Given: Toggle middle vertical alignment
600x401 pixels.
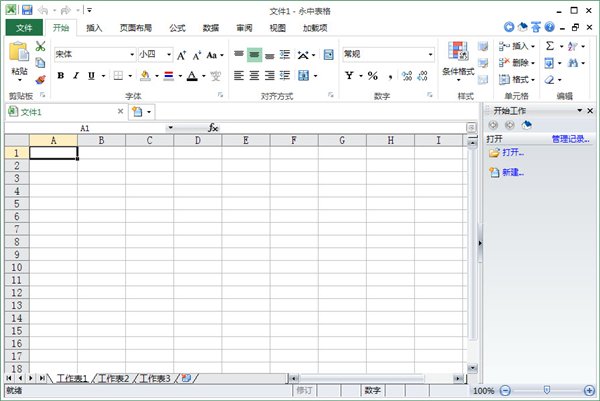Looking at the screenshot, I should click(x=254, y=55).
